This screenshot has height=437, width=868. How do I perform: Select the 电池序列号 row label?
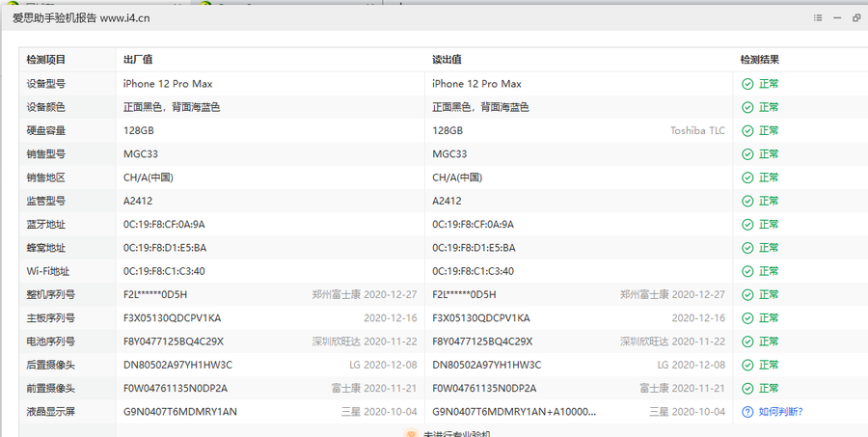[x=51, y=341]
